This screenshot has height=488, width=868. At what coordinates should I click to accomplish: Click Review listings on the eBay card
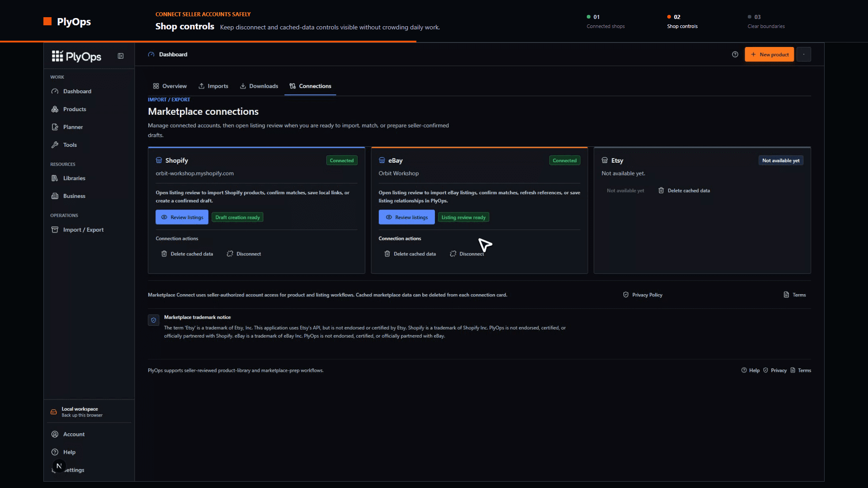[407, 217]
